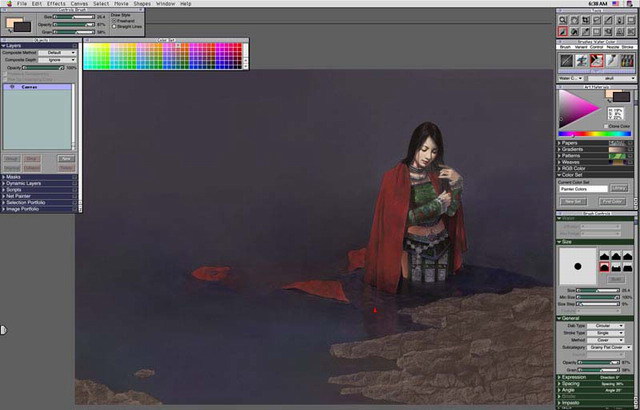Select the Freehand draw style

point(114,20)
